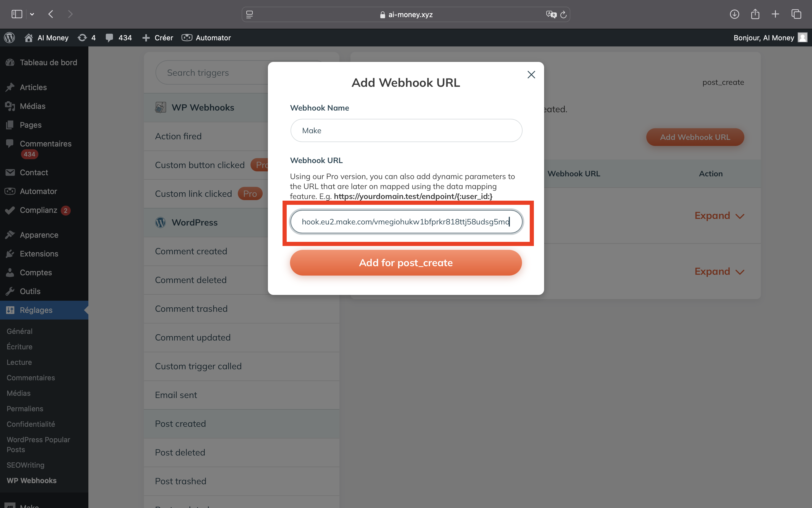
Task: Click Add for post_create button
Action: [406, 262]
